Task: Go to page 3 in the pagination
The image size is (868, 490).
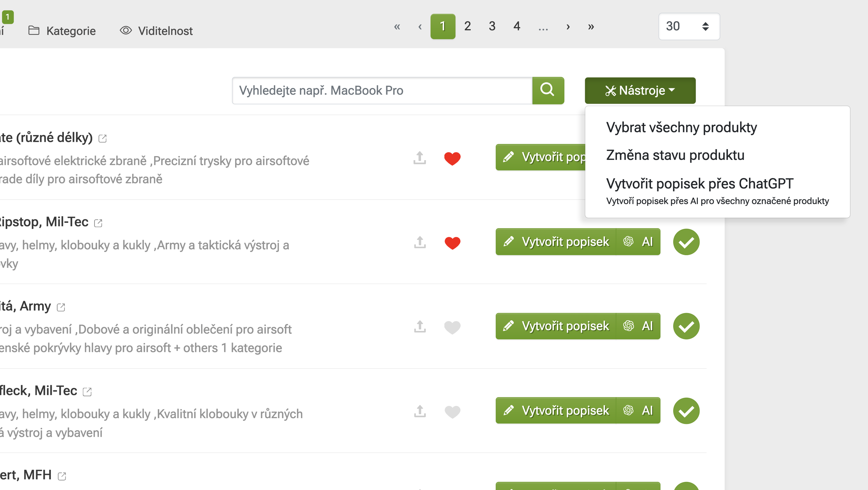Action: coord(492,26)
